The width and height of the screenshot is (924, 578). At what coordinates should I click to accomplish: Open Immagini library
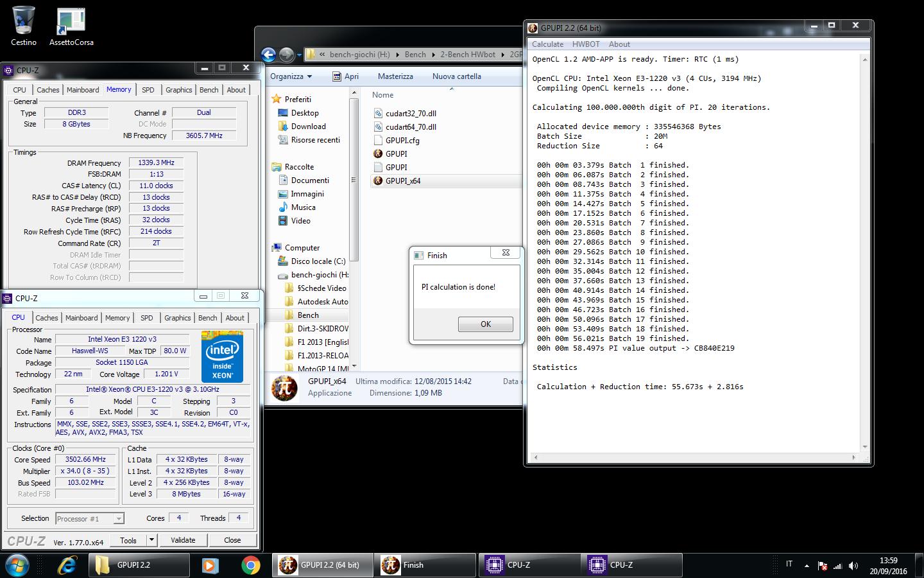(x=307, y=193)
